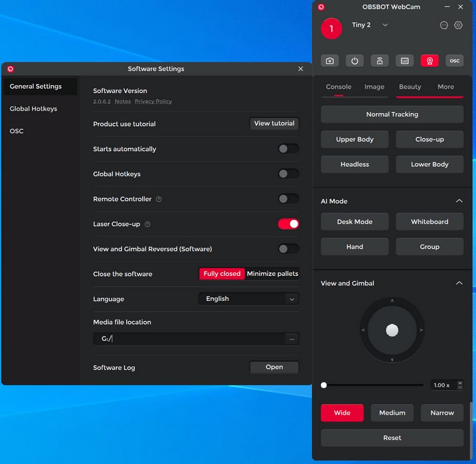
Task: Click the View tutorial button
Action: point(274,123)
